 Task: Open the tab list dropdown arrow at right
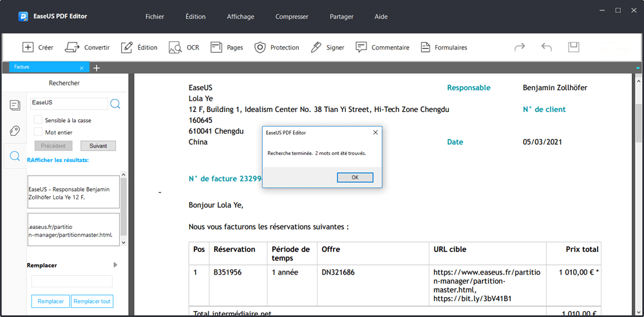[638, 68]
